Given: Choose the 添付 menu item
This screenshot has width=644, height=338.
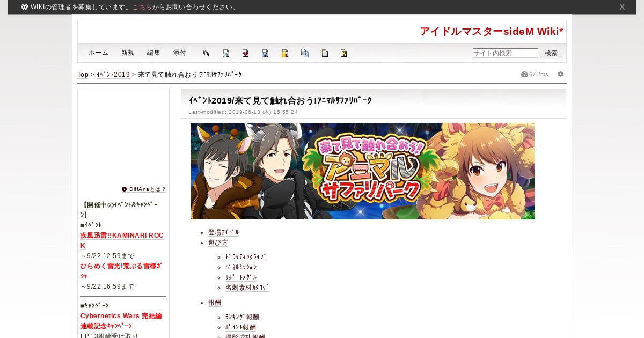Looking at the screenshot, I should pyautogui.click(x=180, y=53).
